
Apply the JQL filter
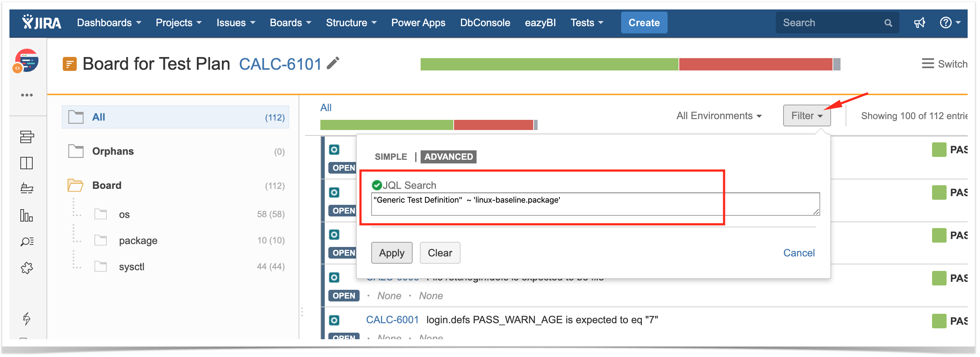click(392, 253)
